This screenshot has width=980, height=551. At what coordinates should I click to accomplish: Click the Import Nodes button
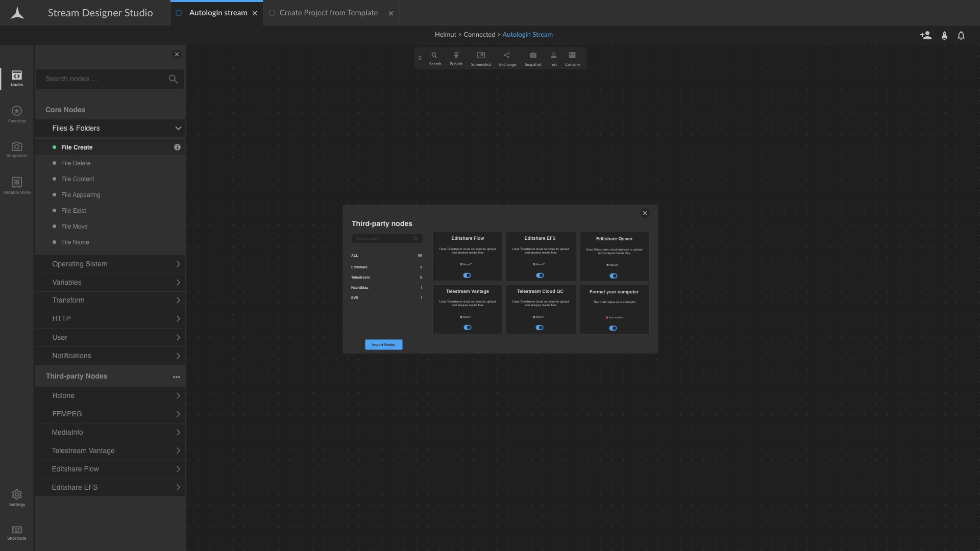click(383, 345)
